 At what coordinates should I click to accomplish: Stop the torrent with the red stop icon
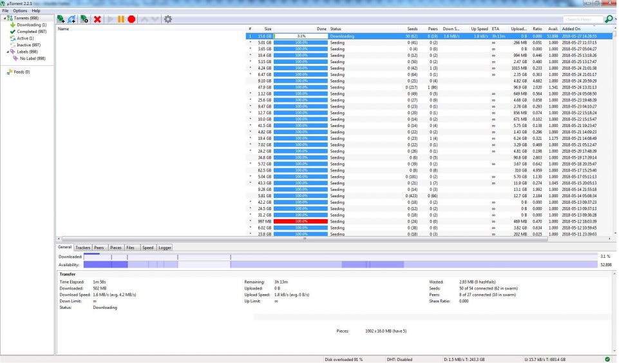131,19
